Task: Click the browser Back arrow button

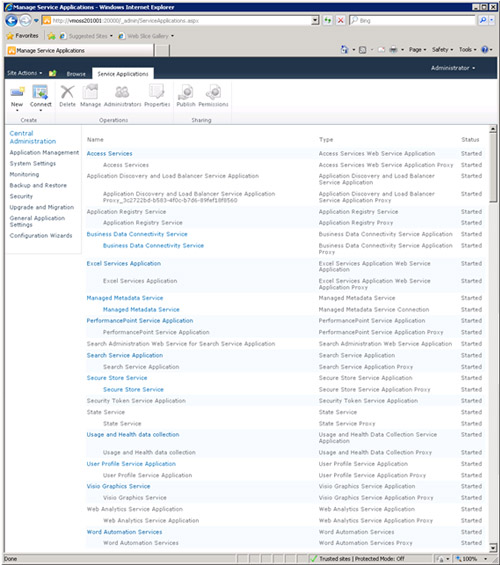Action: point(12,21)
